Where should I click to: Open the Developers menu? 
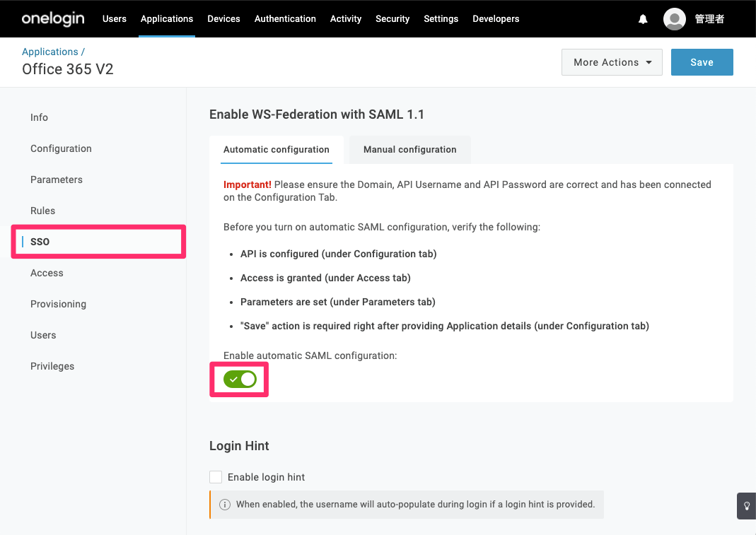496,19
